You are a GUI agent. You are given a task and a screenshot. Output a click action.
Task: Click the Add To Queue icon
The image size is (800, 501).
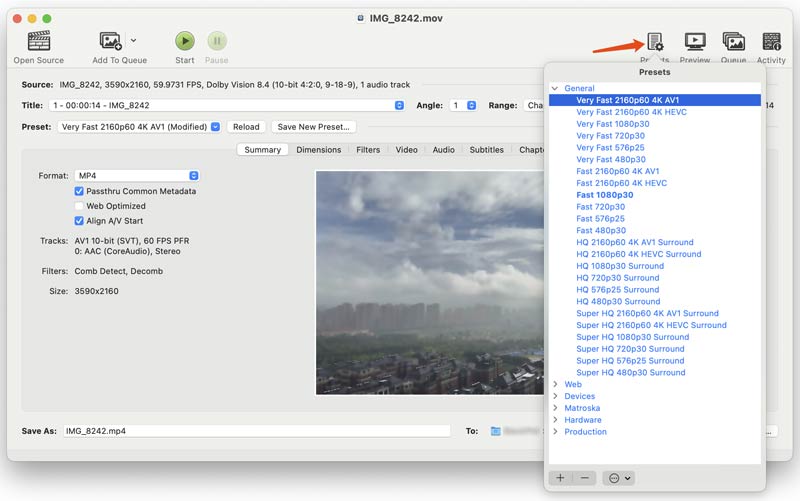coord(110,41)
